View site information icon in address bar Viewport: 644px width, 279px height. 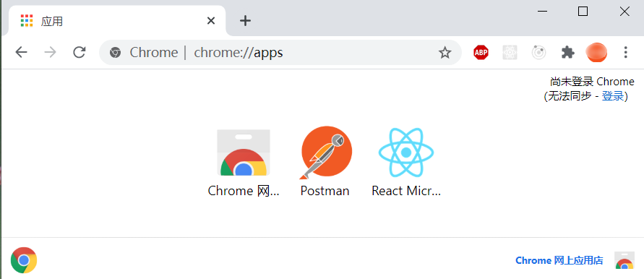tap(116, 53)
